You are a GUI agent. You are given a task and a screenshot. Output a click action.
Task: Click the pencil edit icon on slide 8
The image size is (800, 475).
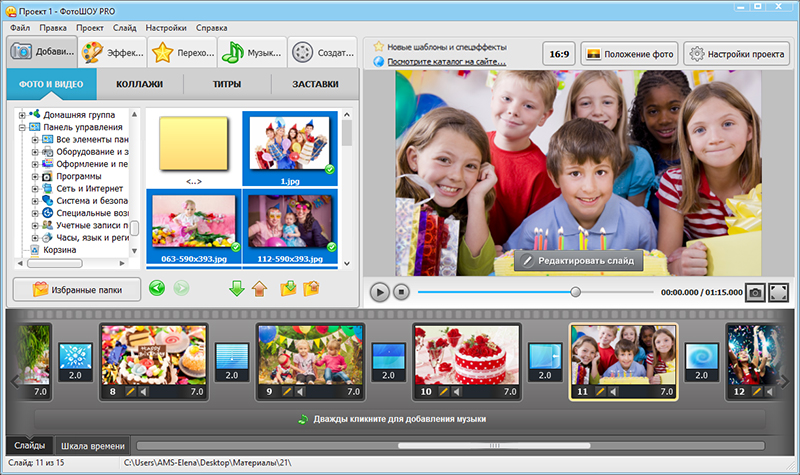tap(131, 391)
